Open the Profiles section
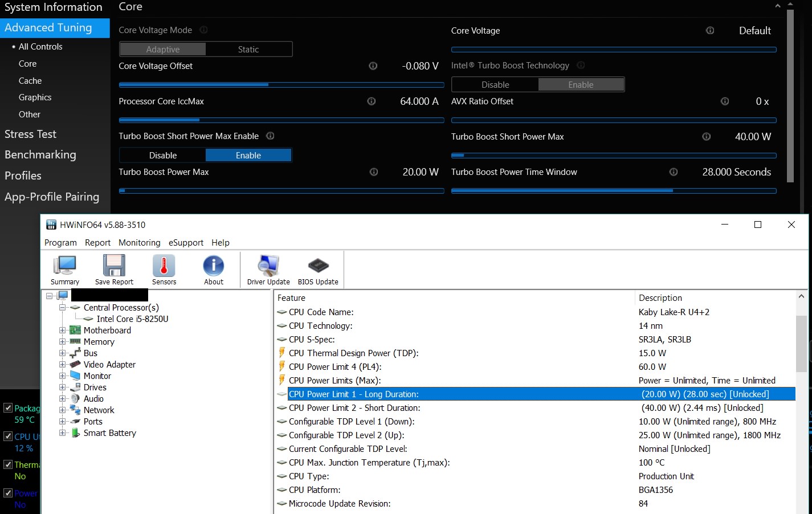 pos(23,176)
